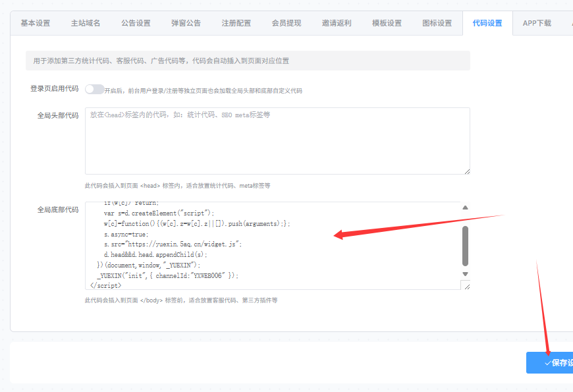Image resolution: width=573 pixels, height=392 pixels.
Task: Click the widget.js src line in the footer code
Action: (x=173, y=244)
